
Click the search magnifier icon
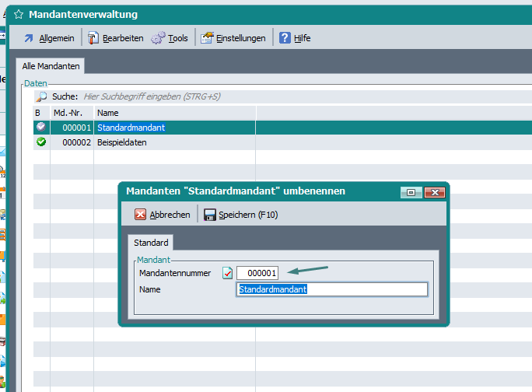click(x=41, y=97)
